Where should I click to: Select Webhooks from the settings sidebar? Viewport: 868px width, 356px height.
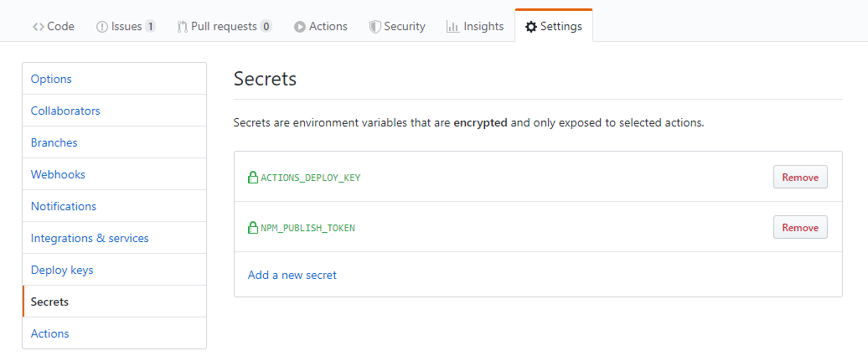(x=58, y=174)
